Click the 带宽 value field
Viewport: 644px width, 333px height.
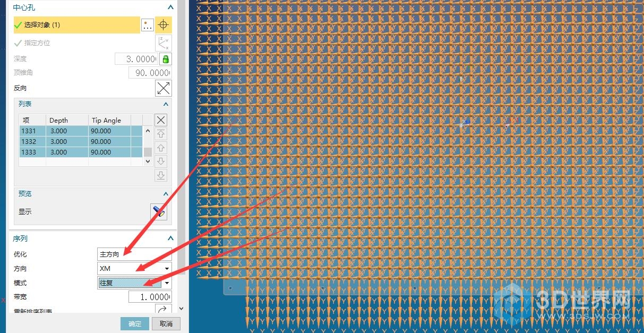(150, 296)
